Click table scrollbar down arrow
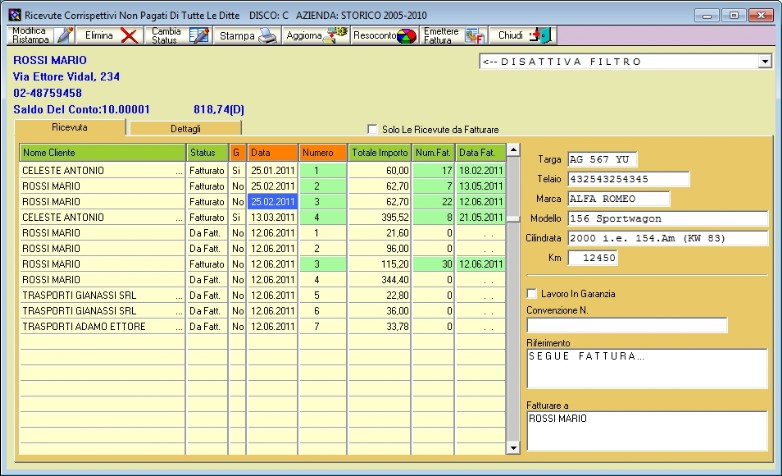Viewport: 782px width, 476px height. click(513, 448)
